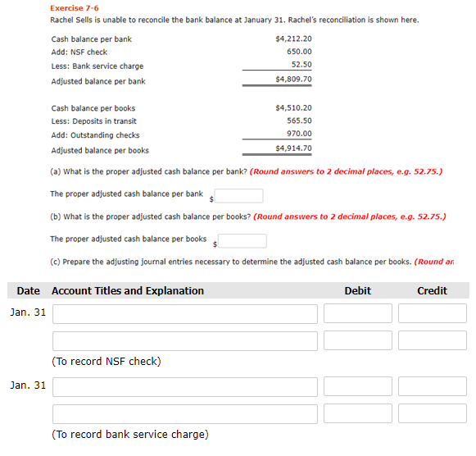Click the proper adjusted cash balance per bank field
Viewport: 476px width, 456px height.
(238, 196)
